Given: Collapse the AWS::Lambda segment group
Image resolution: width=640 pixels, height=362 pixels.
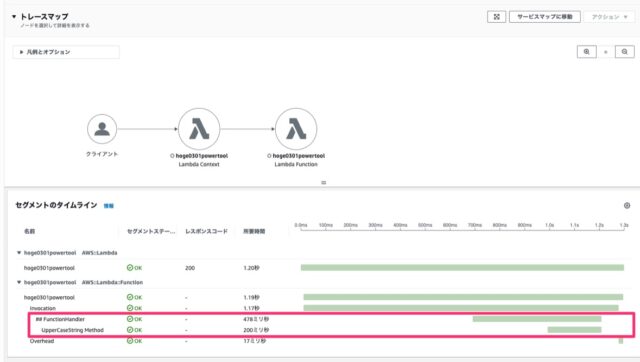Looking at the screenshot, I should point(19,253).
